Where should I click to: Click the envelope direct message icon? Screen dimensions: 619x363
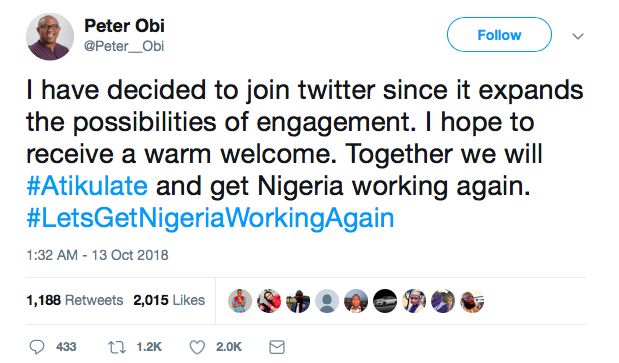[x=277, y=347]
